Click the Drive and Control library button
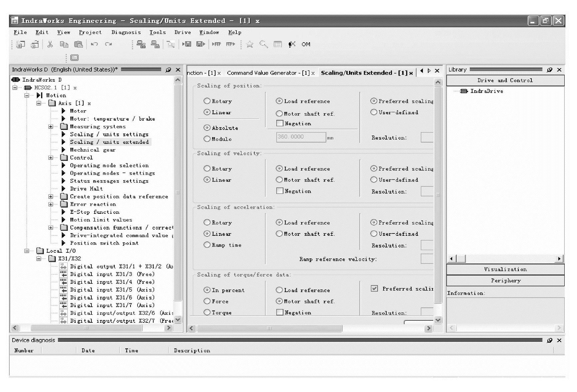Image resolution: width=577 pixels, height=392 pixels. pos(505,80)
